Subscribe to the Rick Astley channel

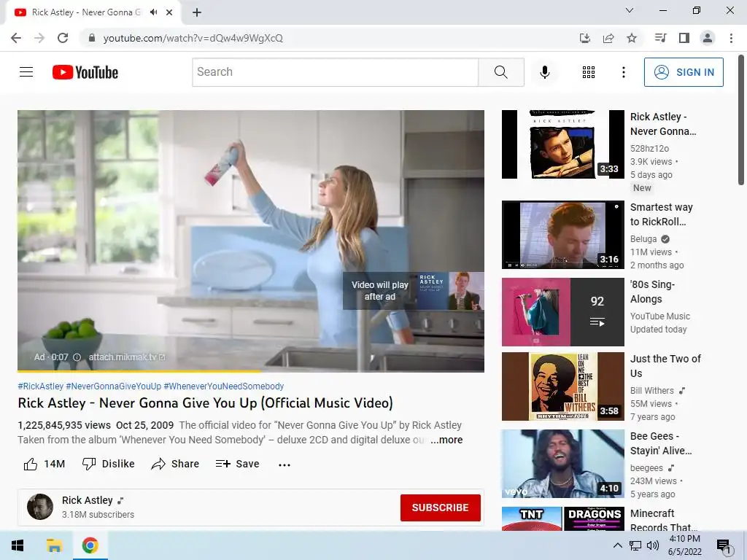pos(440,507)
